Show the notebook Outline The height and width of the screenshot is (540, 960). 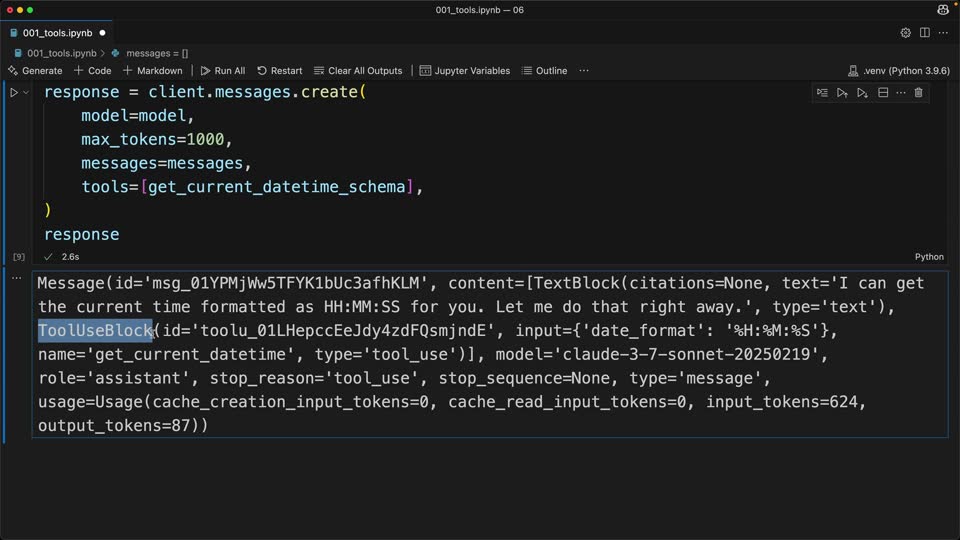pyautogui.click(x=544, y=70)
